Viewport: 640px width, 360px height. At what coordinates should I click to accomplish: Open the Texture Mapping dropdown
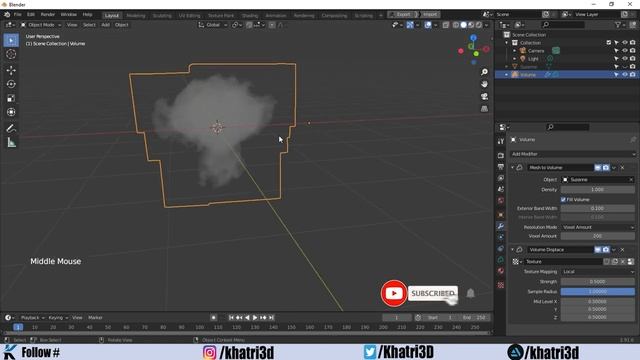coord(598,271)
